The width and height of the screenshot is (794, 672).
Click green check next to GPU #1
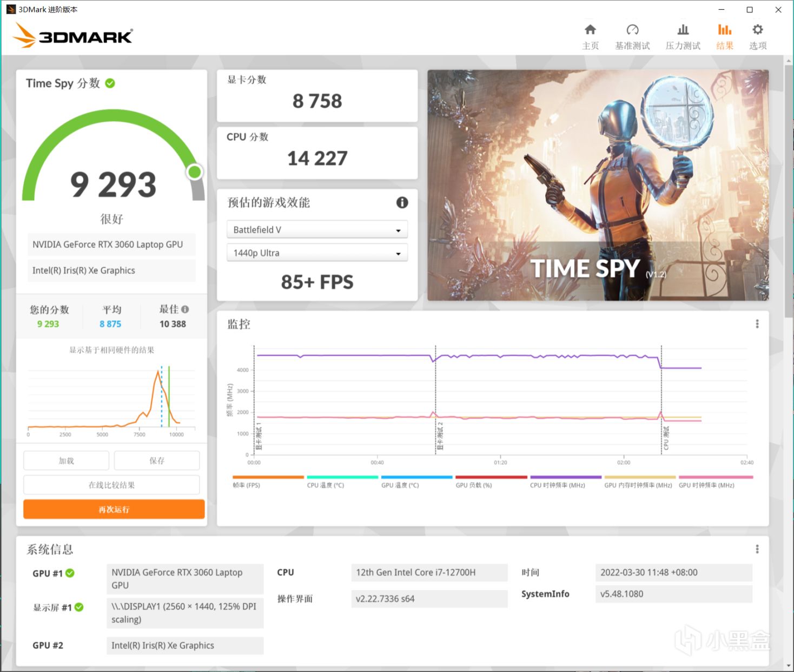[70, 573]
